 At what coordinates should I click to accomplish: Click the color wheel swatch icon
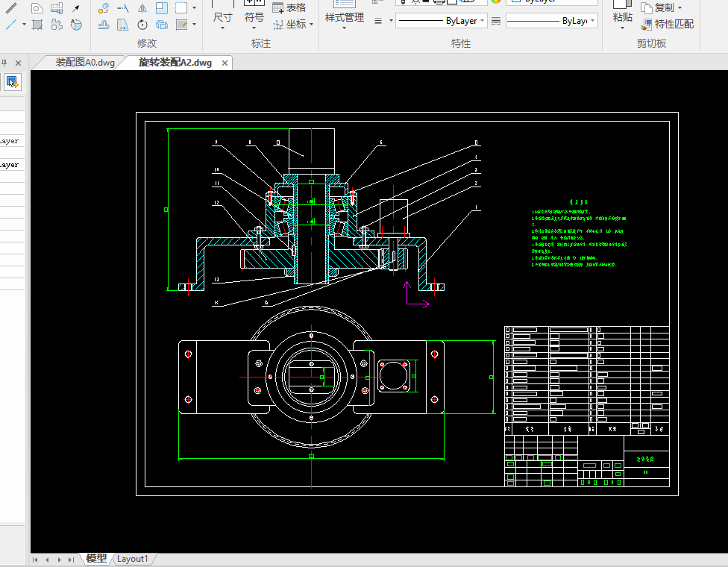point(496,1)
